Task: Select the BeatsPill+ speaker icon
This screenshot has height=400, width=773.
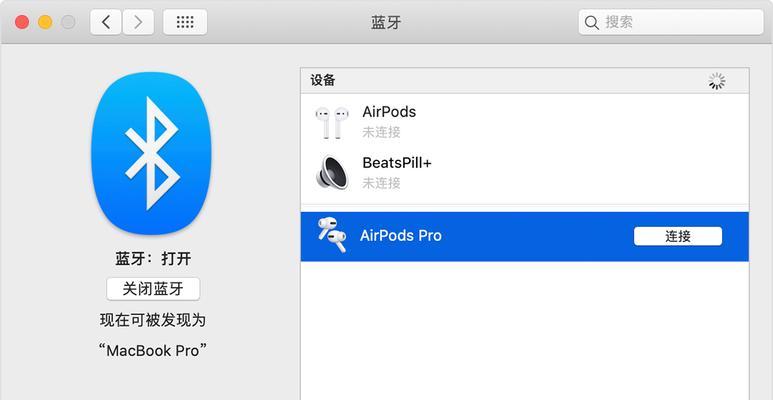Action: point(332,172)
